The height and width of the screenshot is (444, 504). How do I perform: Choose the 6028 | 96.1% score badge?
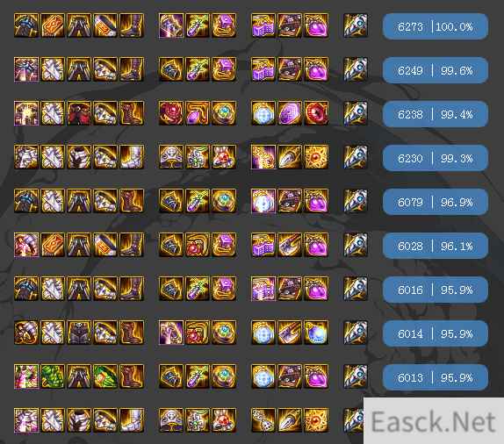pyautogui.click(x=436, y=246)
